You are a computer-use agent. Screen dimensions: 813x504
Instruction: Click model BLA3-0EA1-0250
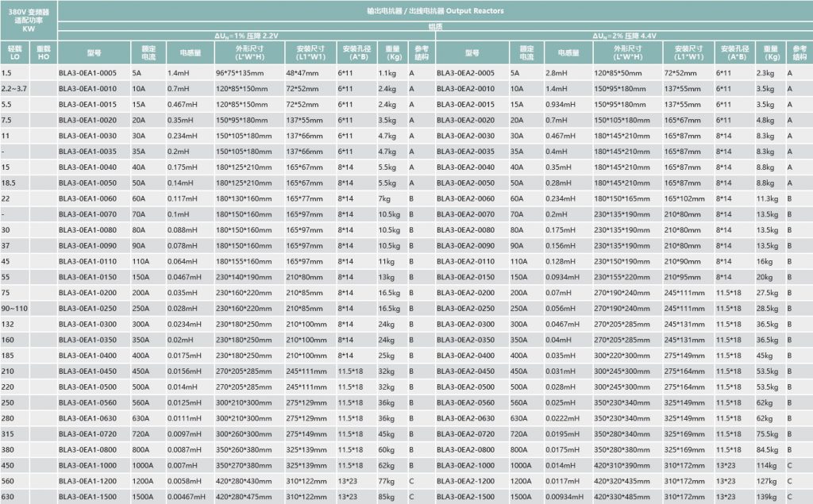click(87, 309)
